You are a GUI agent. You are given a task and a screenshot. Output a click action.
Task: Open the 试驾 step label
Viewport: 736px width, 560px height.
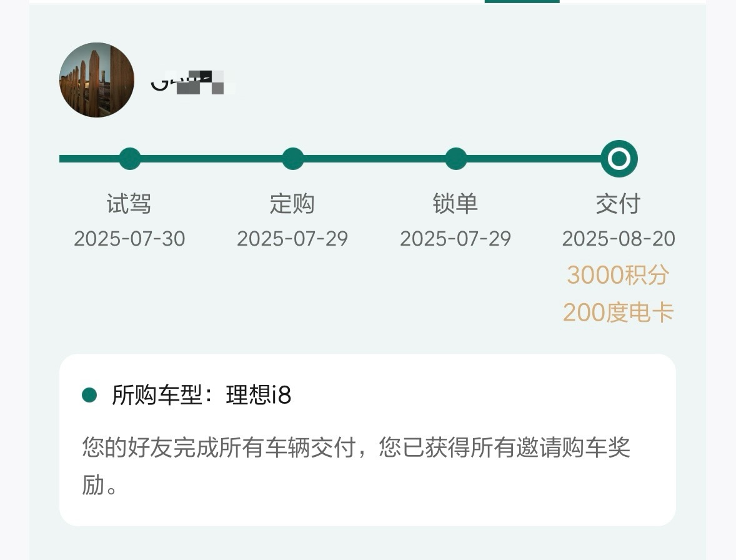(129, 204)
